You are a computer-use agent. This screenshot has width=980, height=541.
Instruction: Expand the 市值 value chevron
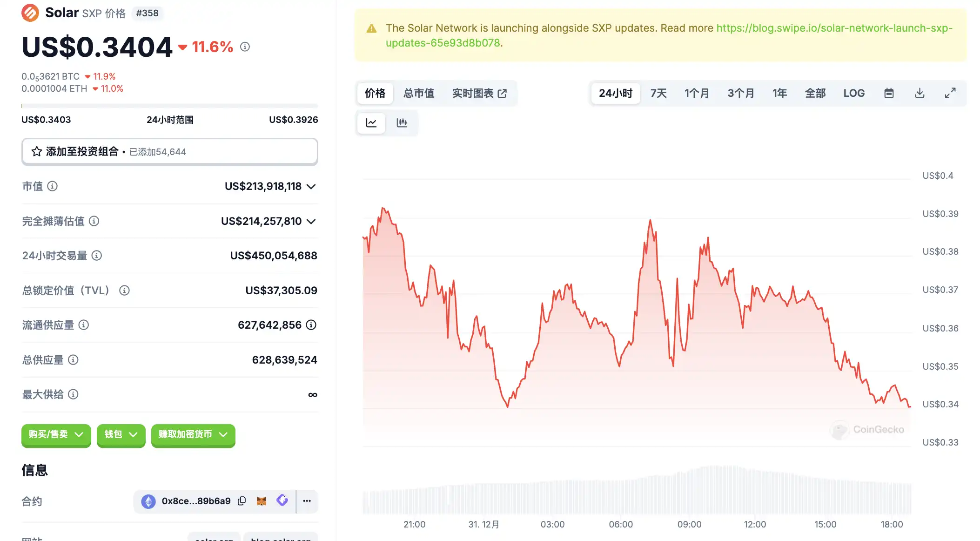(x=311, y=187)
